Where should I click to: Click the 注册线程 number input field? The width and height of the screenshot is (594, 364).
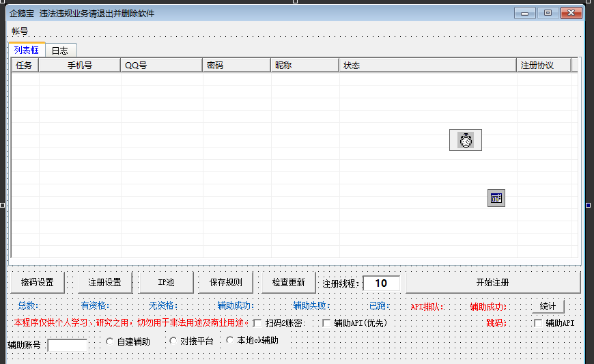[381, 283]
